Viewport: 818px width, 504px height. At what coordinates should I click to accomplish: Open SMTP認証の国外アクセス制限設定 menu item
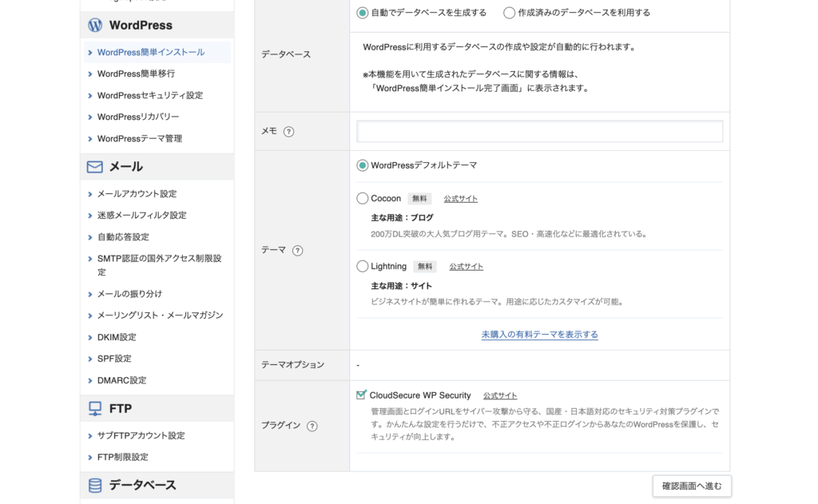pyautogui.click(x=160, y=265)
